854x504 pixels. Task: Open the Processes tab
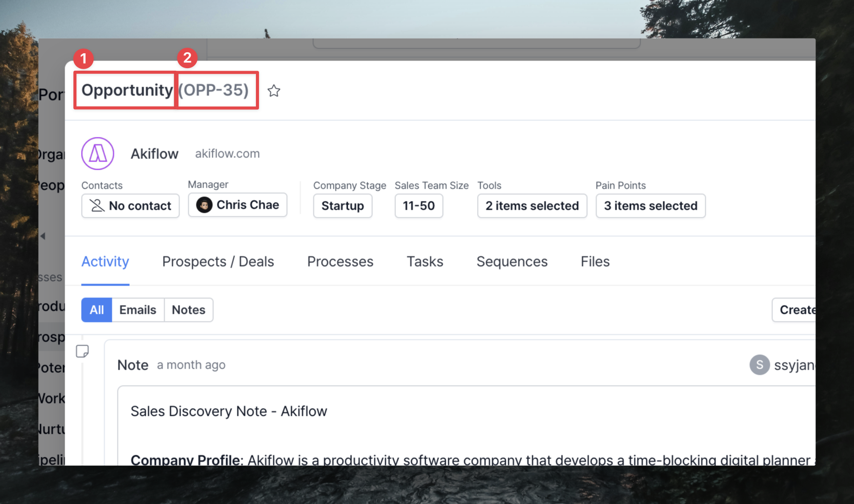tap(340, 261)
